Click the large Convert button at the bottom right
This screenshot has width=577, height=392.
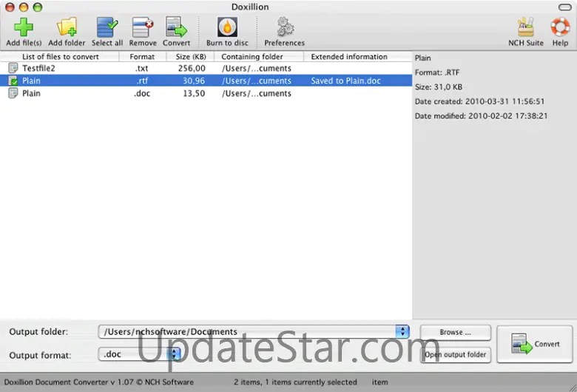(x=535, y=344)
